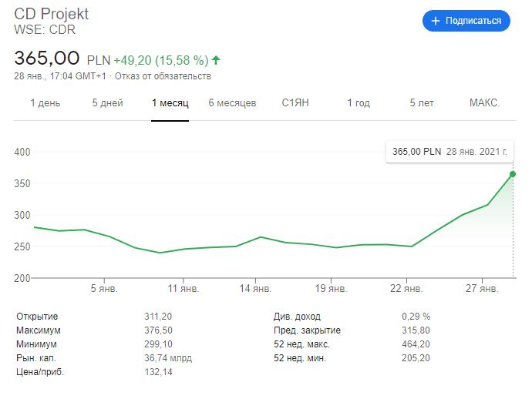This screenshot has width=532, height=399.
Task: Click the Див. доход value 0,29 %
Action: pos(416,317)
